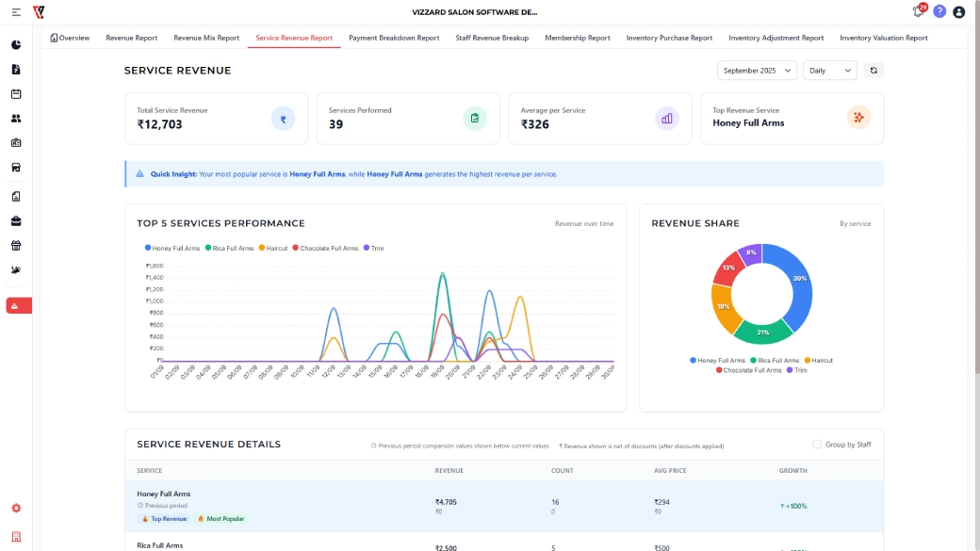Open the gift icon in left sidebar
980x551 pixels.
pos(16,246)
